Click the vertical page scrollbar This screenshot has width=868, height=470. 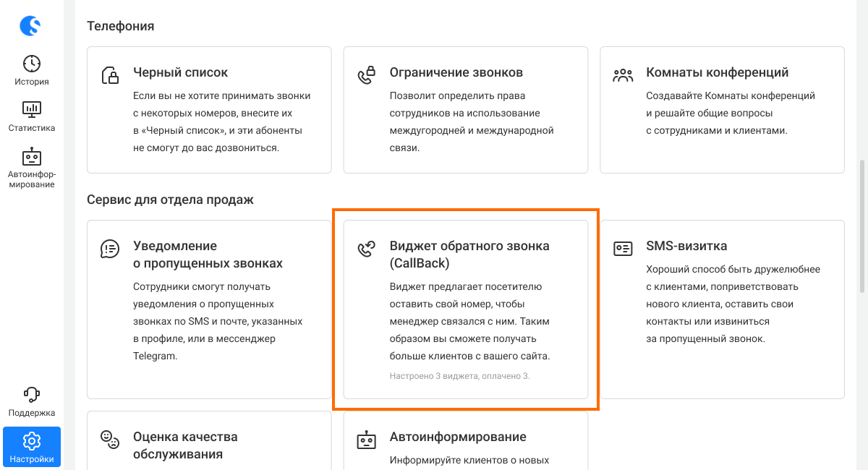[x=861, y=226]
